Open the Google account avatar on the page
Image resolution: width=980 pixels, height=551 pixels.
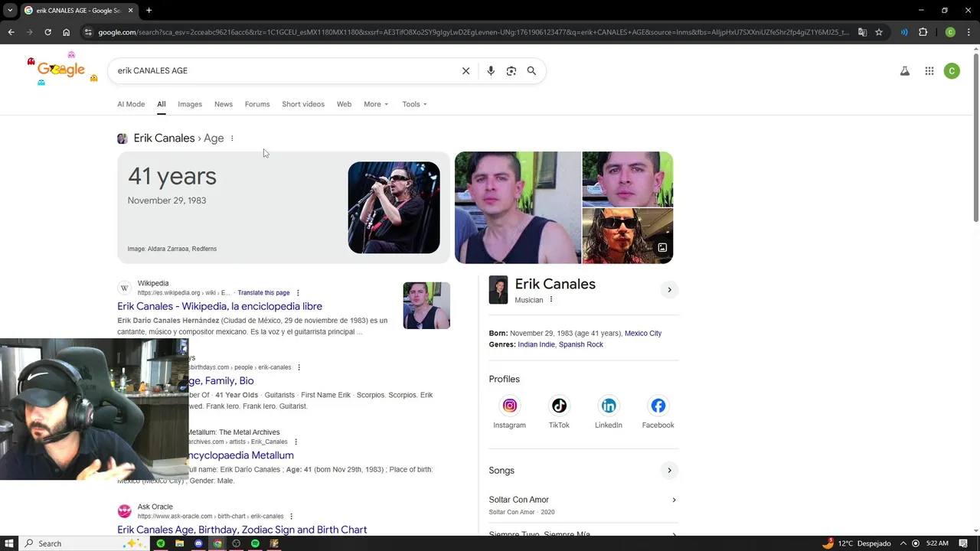pyautogui.click(x=952, y=70)
